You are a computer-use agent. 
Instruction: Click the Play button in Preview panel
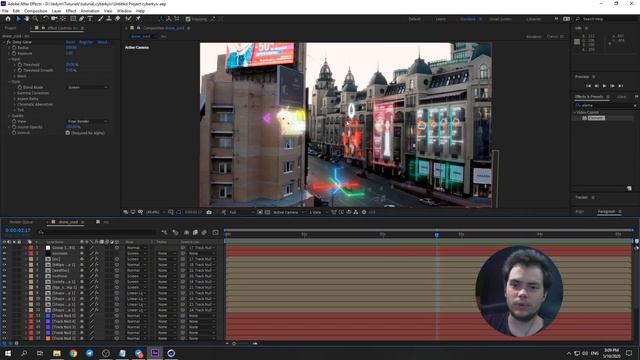604,86
